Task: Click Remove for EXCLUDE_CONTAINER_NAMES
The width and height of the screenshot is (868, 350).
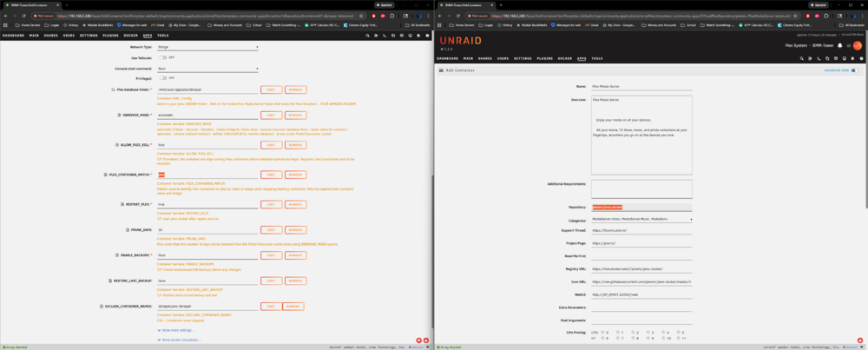Action: (293, 307)
